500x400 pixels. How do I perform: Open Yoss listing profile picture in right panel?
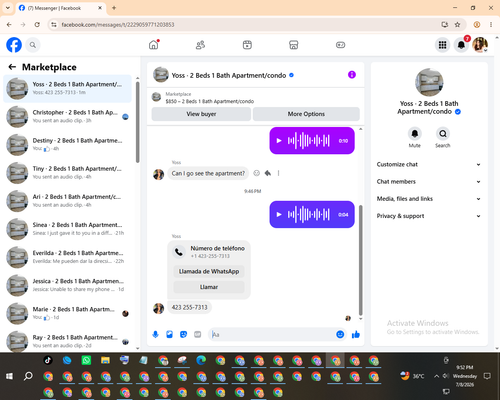click(429, 82)
